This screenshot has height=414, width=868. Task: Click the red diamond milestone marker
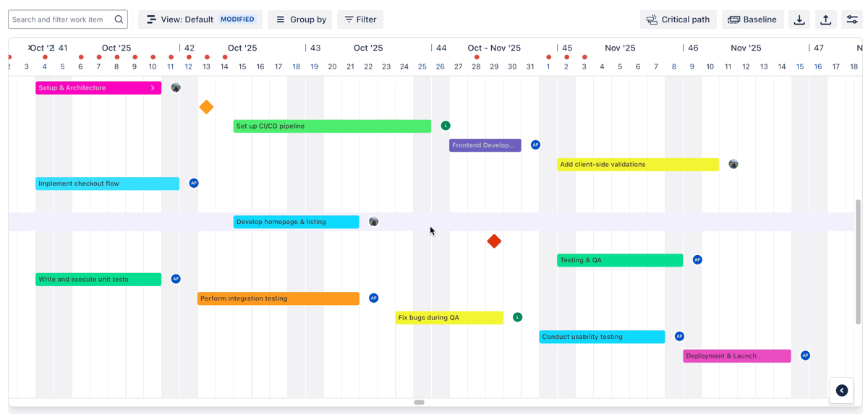point(494,241)
